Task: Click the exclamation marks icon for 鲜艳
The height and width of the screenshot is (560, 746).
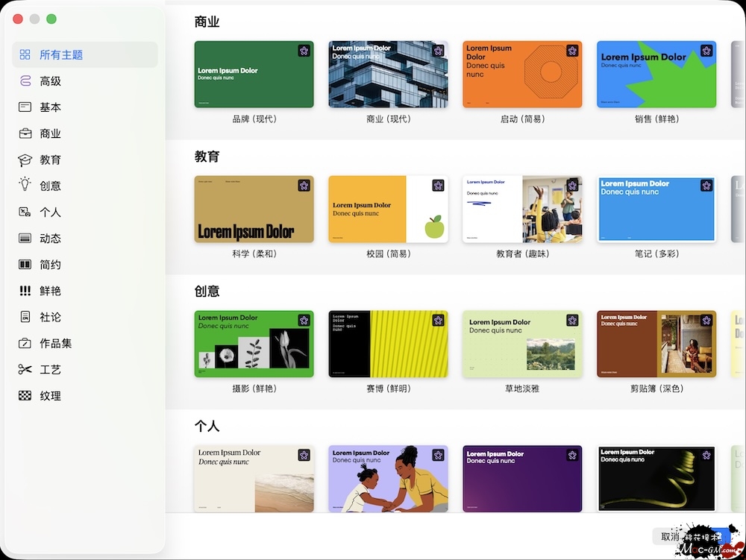Action: click(25, 291)
